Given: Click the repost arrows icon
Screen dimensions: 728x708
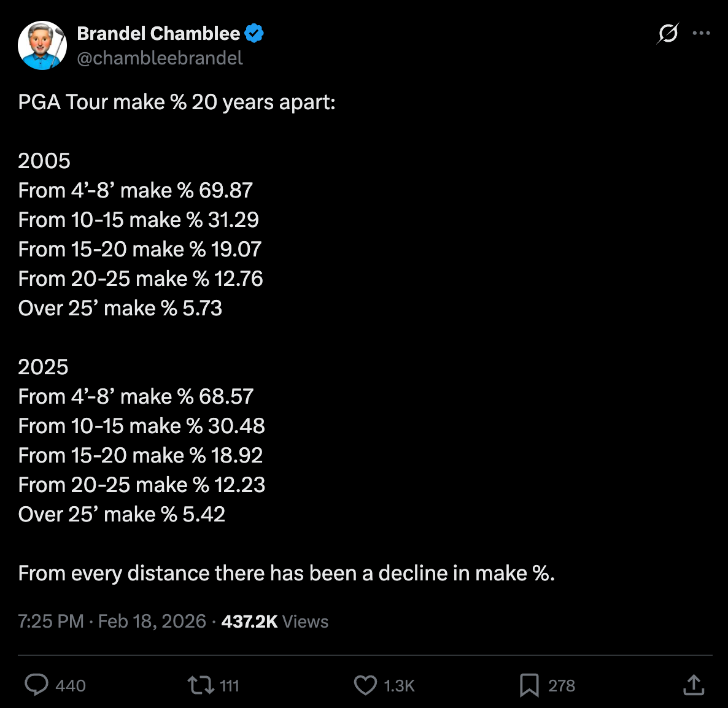Looking at the screenshot, I should coord(200,685).
